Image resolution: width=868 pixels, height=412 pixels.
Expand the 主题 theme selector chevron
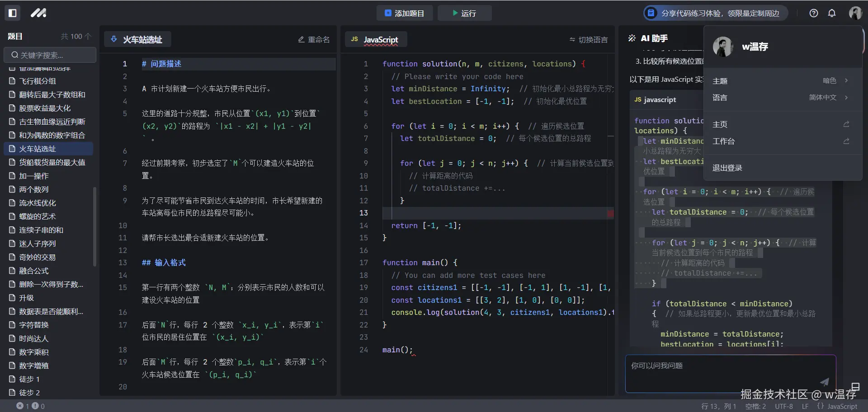click(x=846, y=80)
